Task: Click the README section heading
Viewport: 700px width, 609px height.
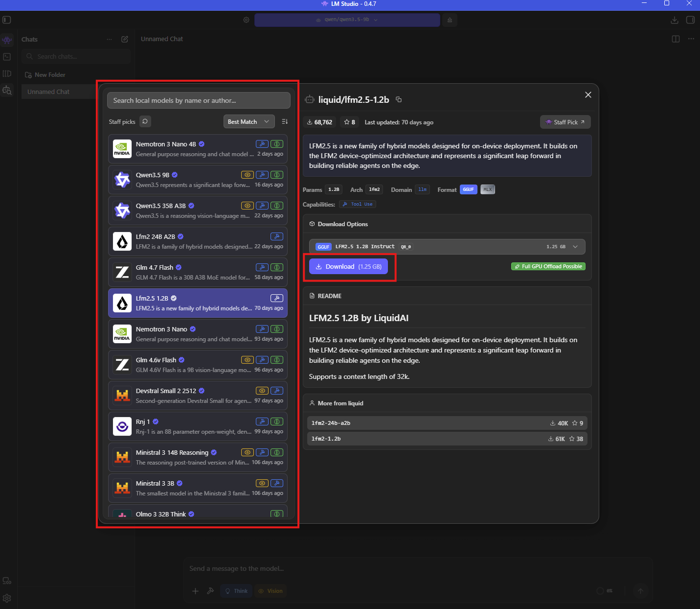Action: pyautogui.click(x=330, y=296)
